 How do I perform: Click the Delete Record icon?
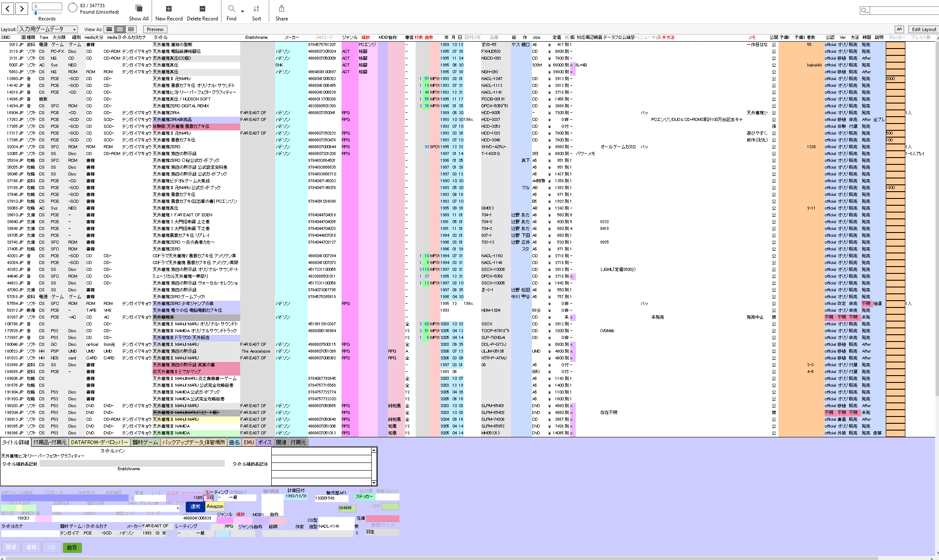tap(202, 9)
